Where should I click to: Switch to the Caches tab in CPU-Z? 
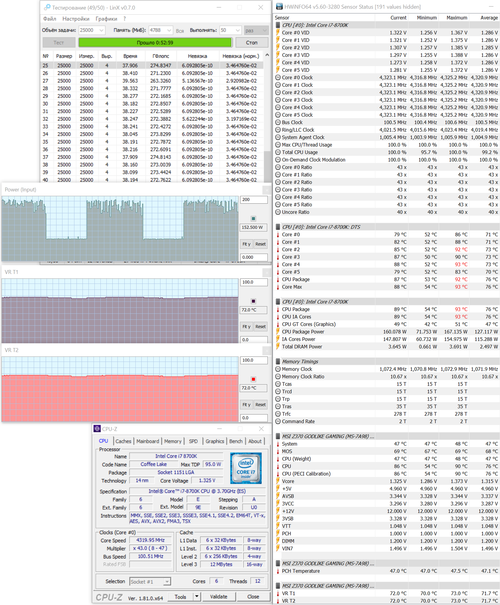[x=123, y=441]
